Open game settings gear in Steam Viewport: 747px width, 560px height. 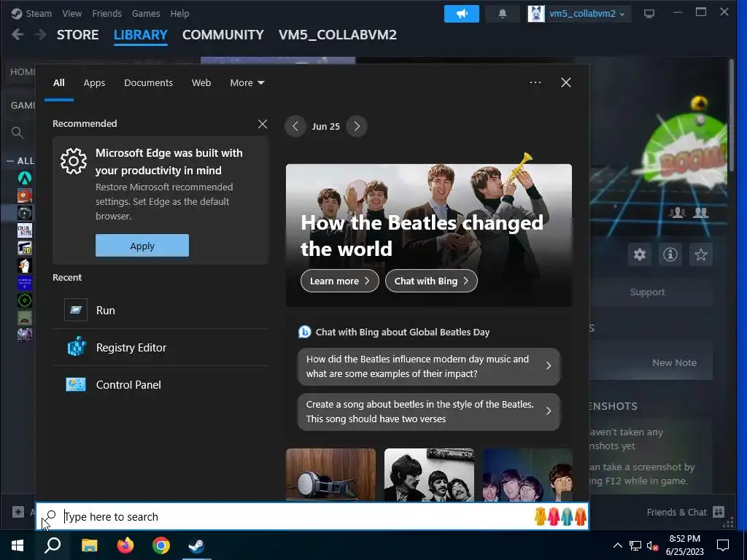pyautogui.click(x=639, y=254)
